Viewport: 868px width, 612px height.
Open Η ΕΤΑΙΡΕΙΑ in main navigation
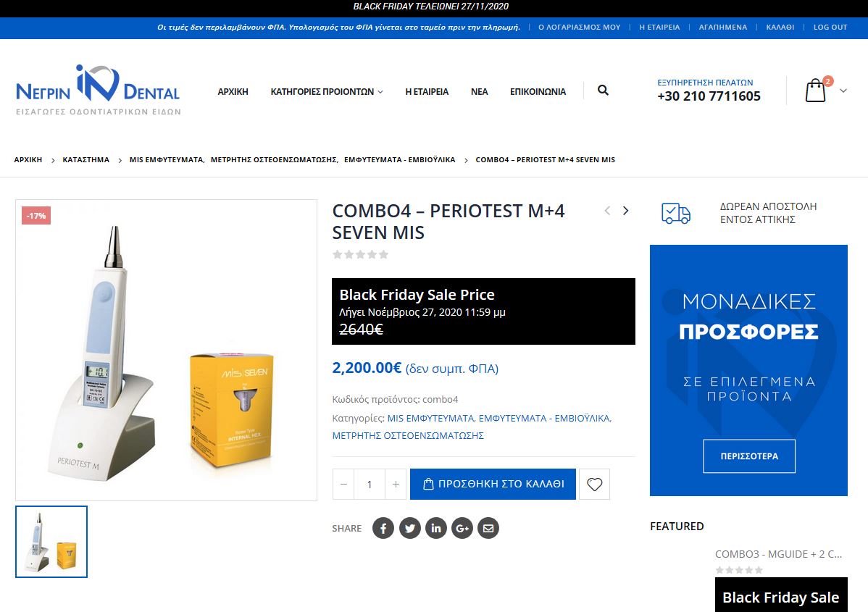click(x=427, y=92)
